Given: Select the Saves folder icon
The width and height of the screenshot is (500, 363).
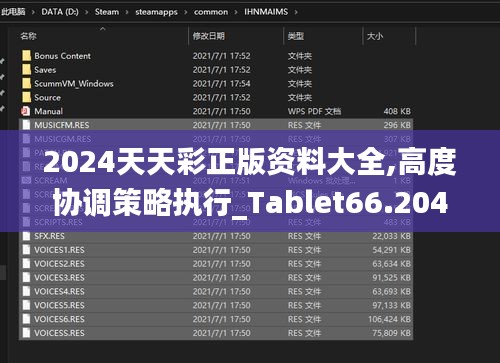Looking at the screenshot, I should coord(26,70).
